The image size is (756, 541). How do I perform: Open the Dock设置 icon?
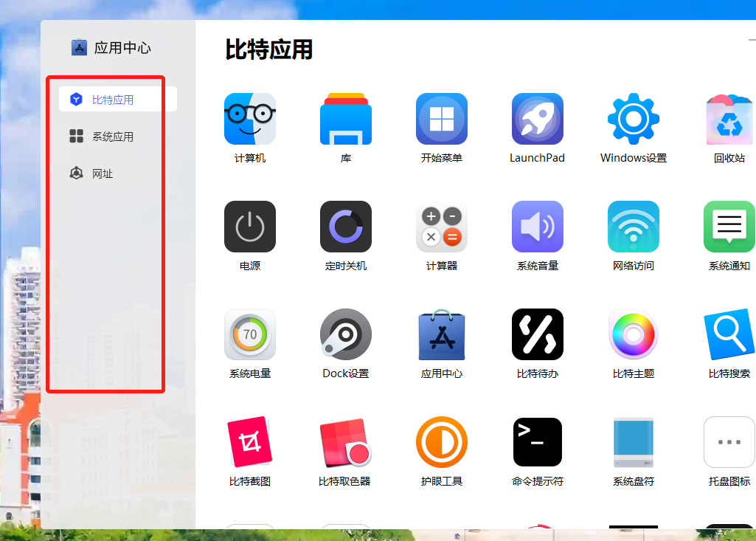(x=346, y=334)
